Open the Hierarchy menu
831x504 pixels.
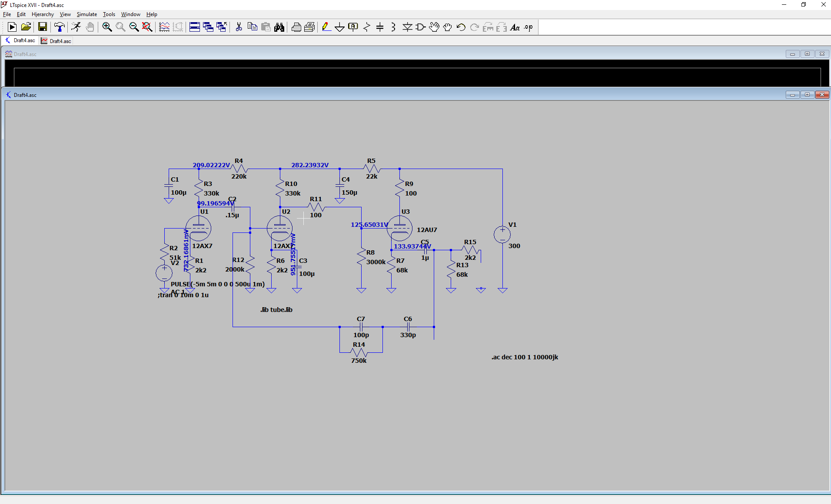43,14
